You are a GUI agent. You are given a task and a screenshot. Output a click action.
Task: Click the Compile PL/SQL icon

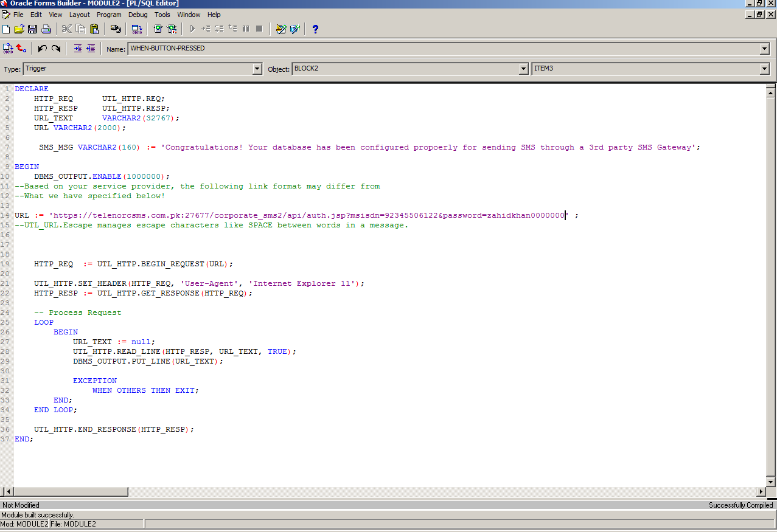point(7,48)
